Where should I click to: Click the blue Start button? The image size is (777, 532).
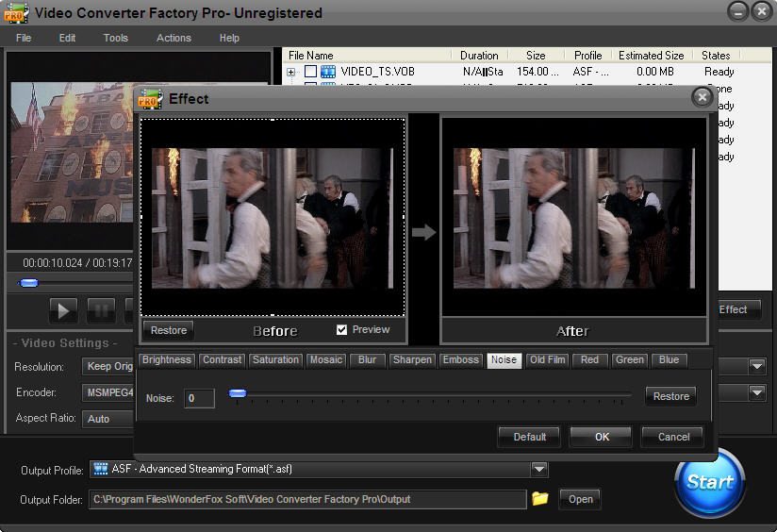click(710, 482)
